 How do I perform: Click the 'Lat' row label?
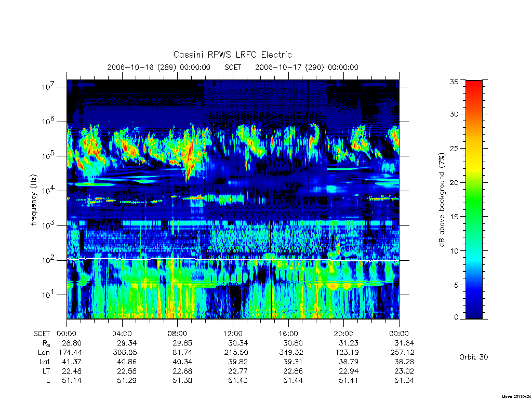click(45, 362)
